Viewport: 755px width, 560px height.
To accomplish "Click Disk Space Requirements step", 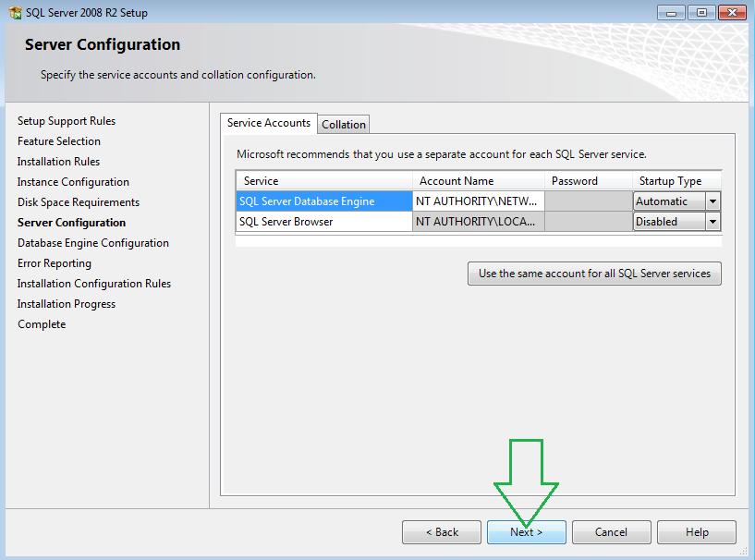I will click(x=79, y=202).
